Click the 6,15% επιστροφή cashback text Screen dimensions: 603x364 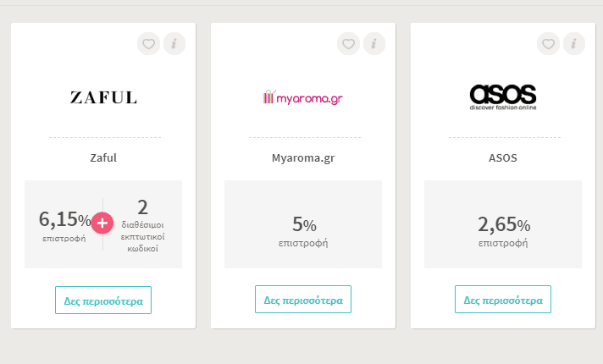coord(64,226)
